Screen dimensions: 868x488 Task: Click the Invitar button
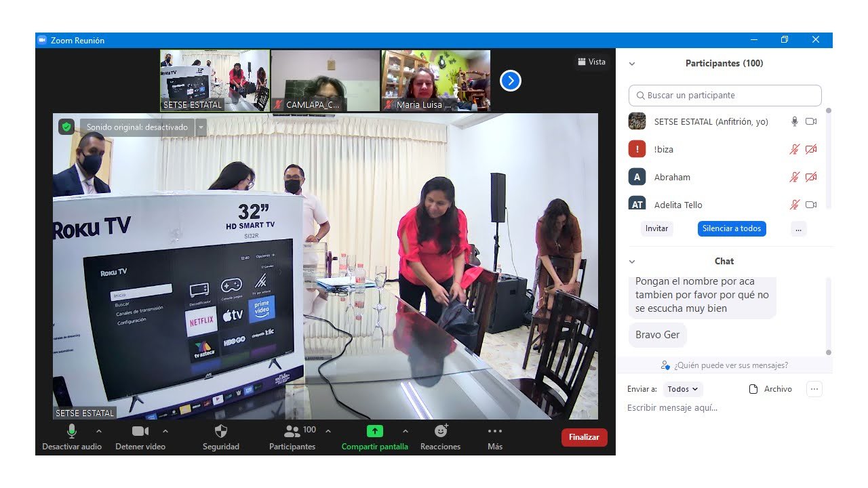(656, 228)
